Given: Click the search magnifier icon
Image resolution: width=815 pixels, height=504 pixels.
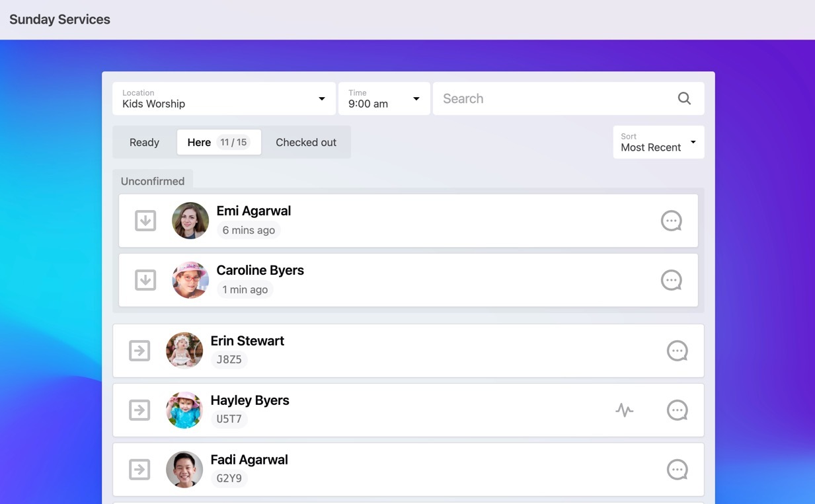Looking at the screenshot, I should click(684, 98).
